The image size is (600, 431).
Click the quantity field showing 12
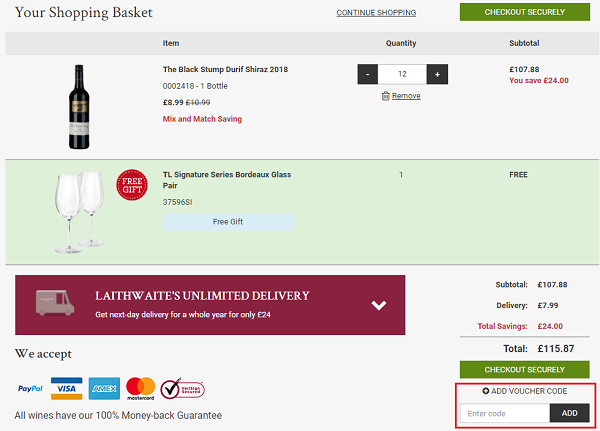coord(402,74)
